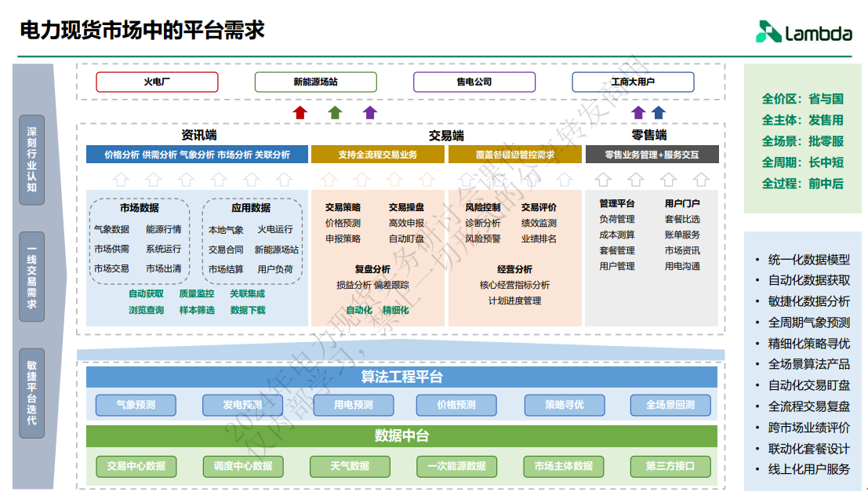Select the 支持全流程交易业务 banner
The height and width of the screenshot is (499, 868).
pos(378,155)
